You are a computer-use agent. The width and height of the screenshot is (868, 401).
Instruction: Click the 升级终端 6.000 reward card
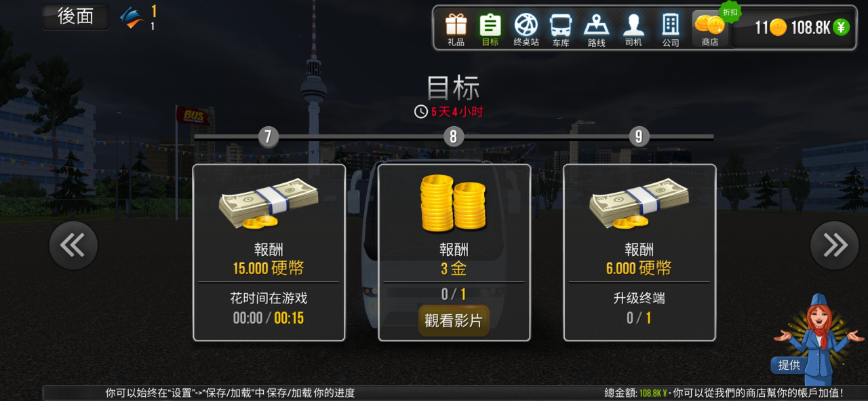(639, 252)
